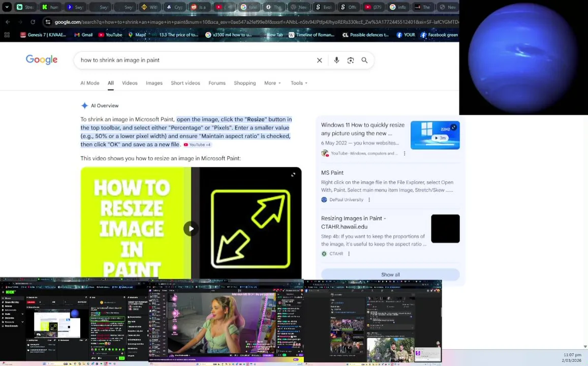Screen dimensions: 588x366
Task: Open the tab search dropdown arrow
Action: (7, 7)
